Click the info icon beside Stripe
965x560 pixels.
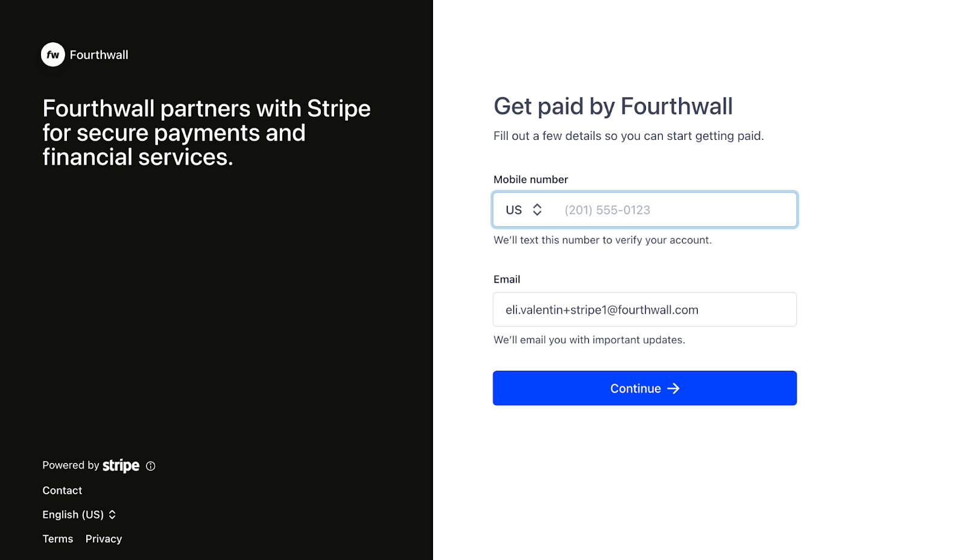[151, 466]
